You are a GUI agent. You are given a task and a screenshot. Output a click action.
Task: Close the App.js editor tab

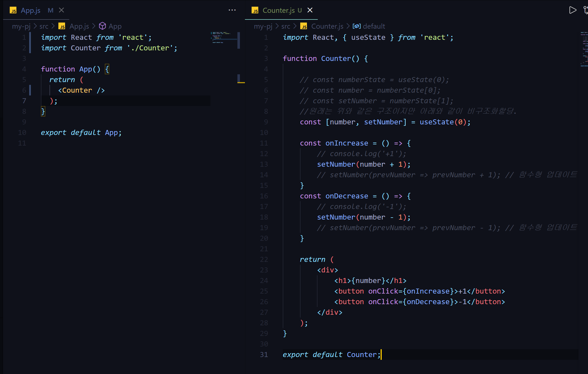click(61, 10)
